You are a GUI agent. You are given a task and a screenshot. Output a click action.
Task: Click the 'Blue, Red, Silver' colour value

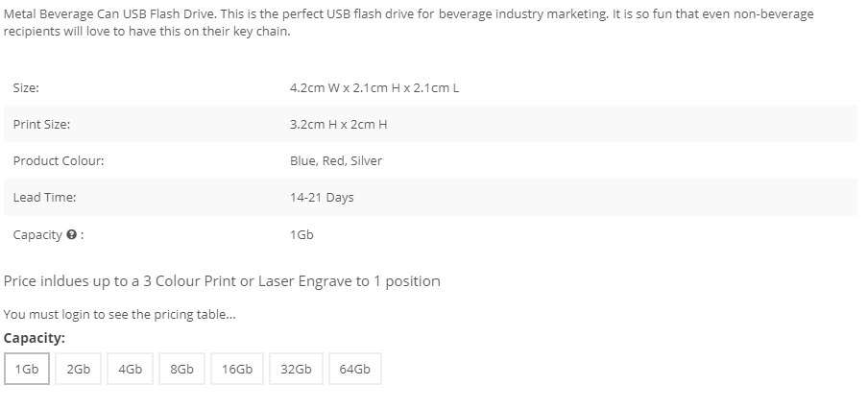point(336,161)
